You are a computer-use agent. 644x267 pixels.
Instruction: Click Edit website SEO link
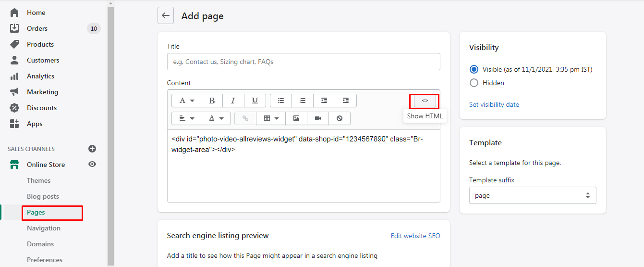pyautogui.click(x=415, y=236)
